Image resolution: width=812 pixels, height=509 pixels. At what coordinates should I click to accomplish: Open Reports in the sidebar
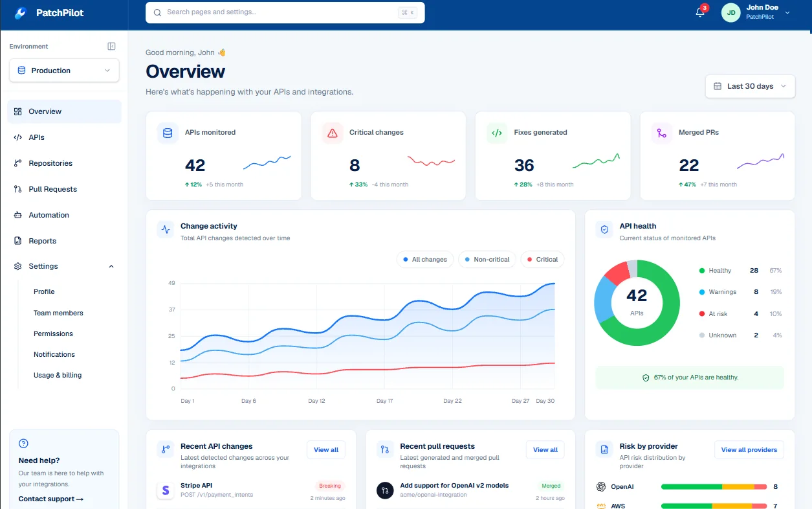64,241
